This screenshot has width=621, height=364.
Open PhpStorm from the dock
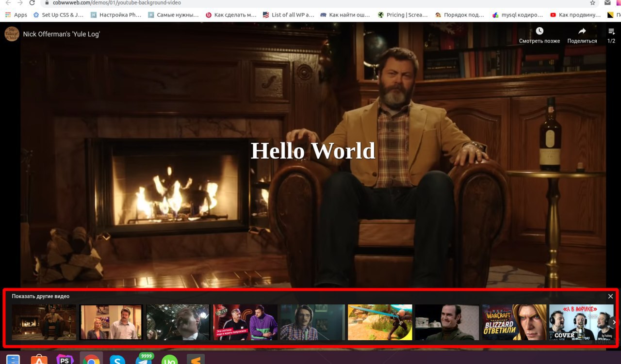[x=65, y=359]
